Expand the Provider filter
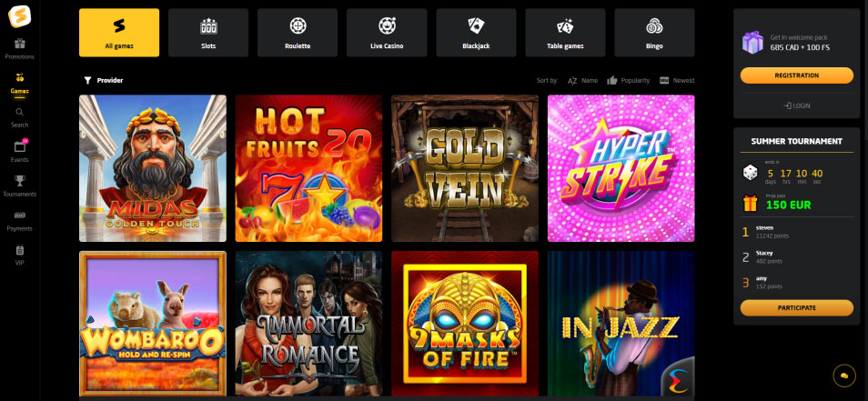The image size is (868, 401). coord(104,81)
